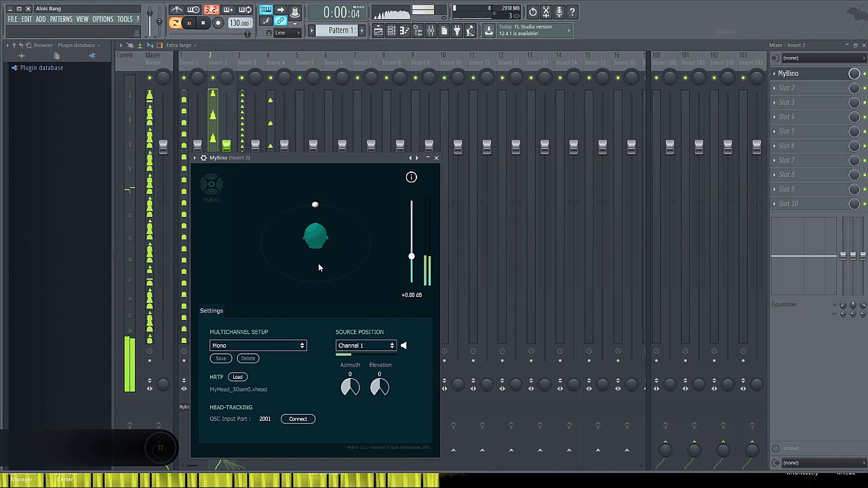Screen dimensions: 868x488
Task: Click the download update icon
Action: pyautogui.click(x=488, y=30)
